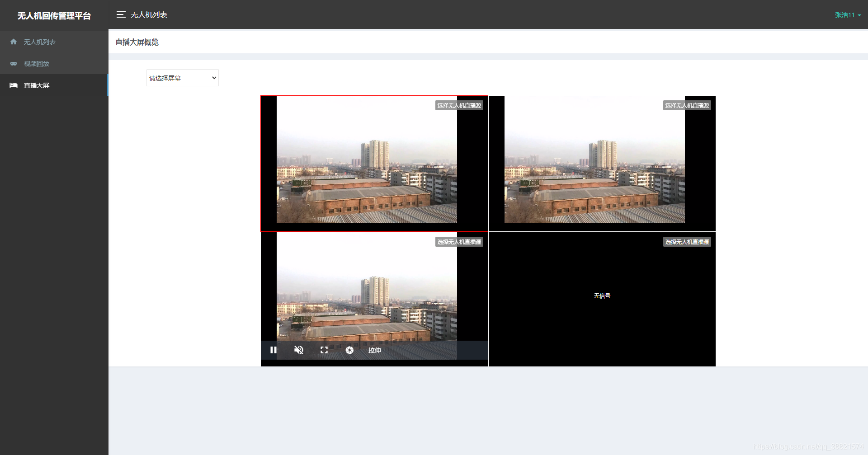Open the 张浩11 user menu
This screenshot has width=868, height=455.
tap(848, 15)
